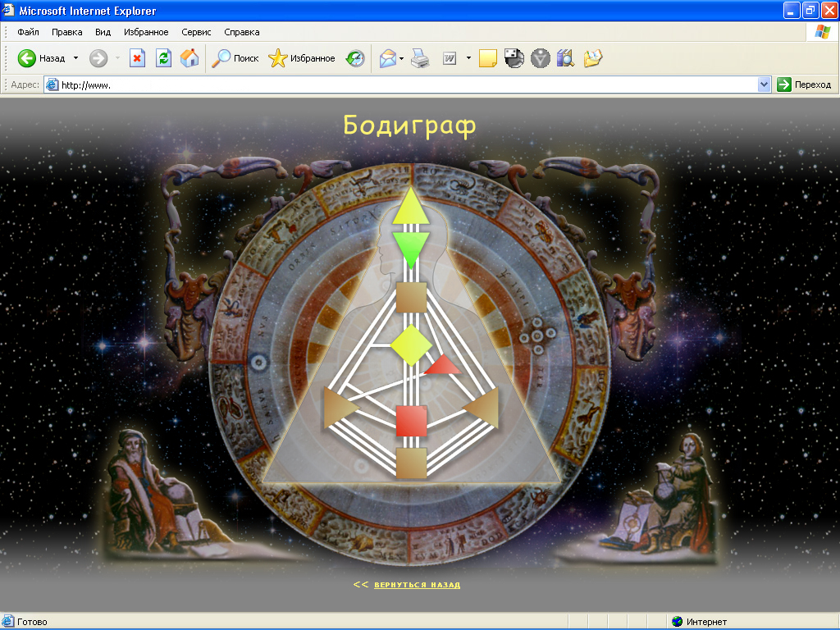Open the Правка menu
Viewport: 840px width, 630px height.
(x=67, y=32)
